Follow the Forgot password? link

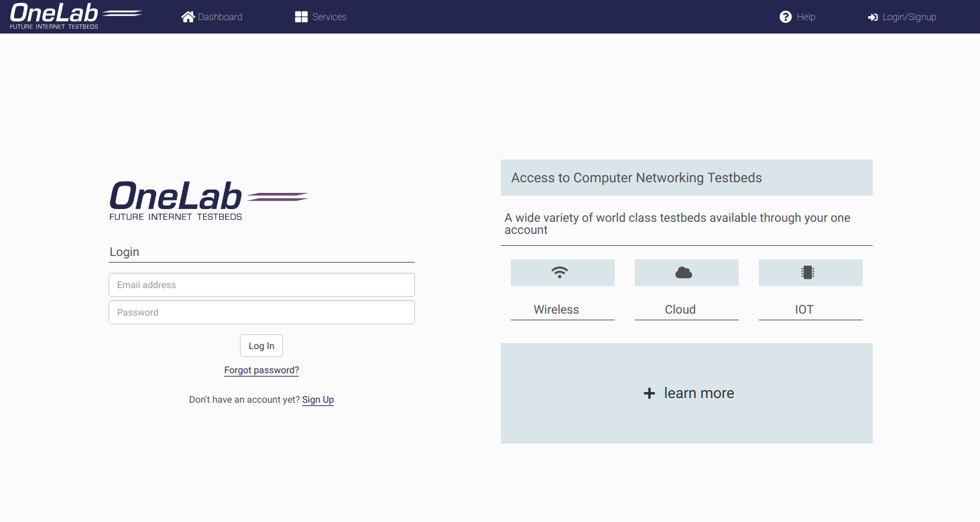point(261,370)
